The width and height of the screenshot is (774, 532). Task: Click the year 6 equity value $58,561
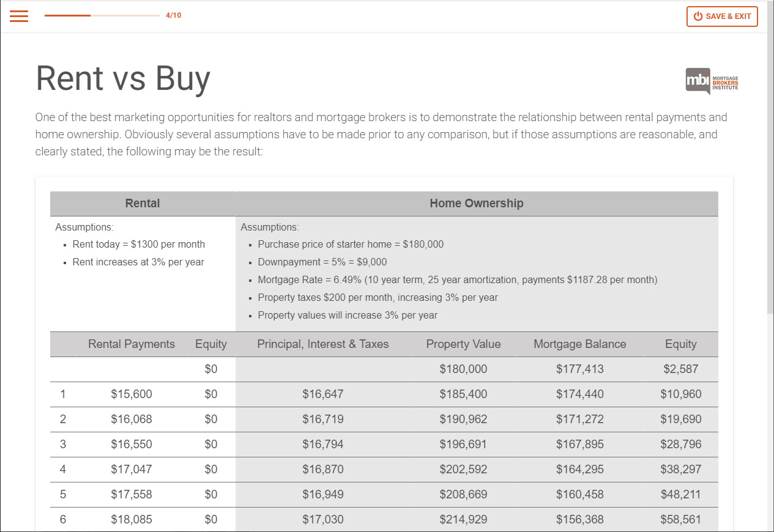(x=680, y=520)
